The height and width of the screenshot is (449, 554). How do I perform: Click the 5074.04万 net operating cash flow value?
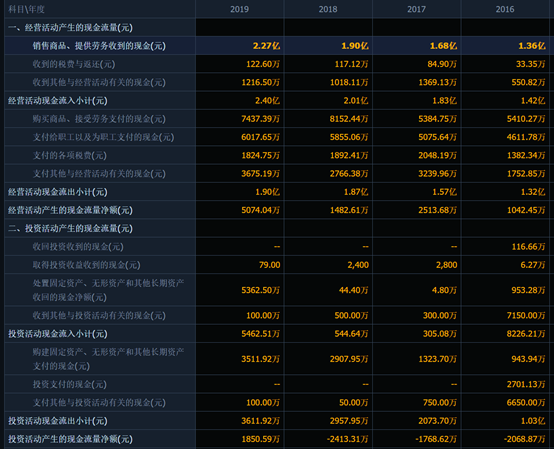pyautogui.click(x=260, y=210)
